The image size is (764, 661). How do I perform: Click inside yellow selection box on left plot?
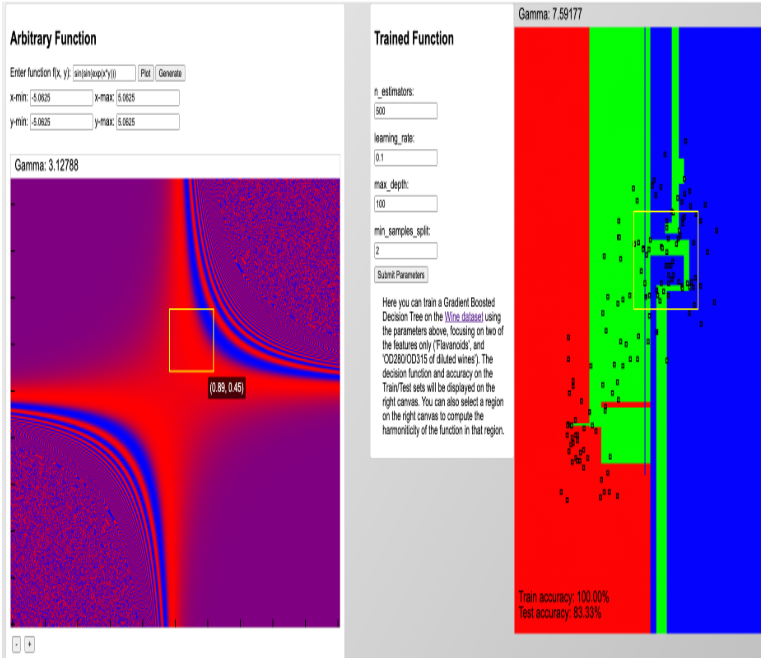click(x=191, y=340)
